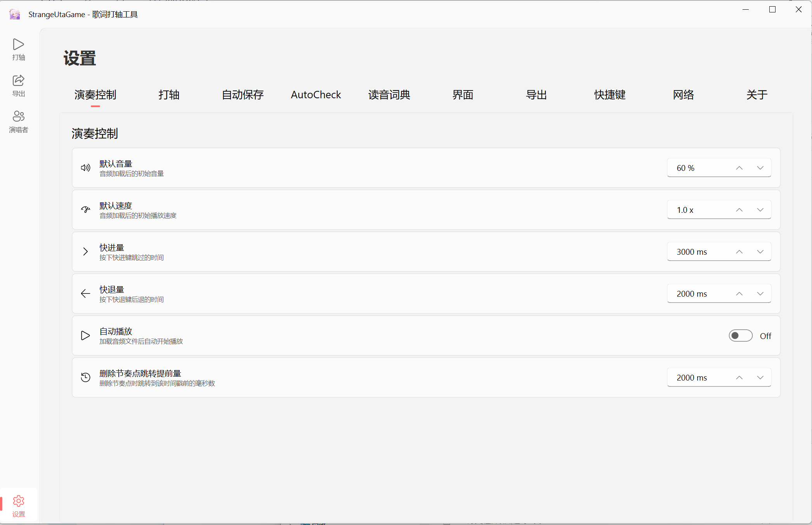Increase 删除节奏点跳转提前量 with the up arrow

pos(739,377)
